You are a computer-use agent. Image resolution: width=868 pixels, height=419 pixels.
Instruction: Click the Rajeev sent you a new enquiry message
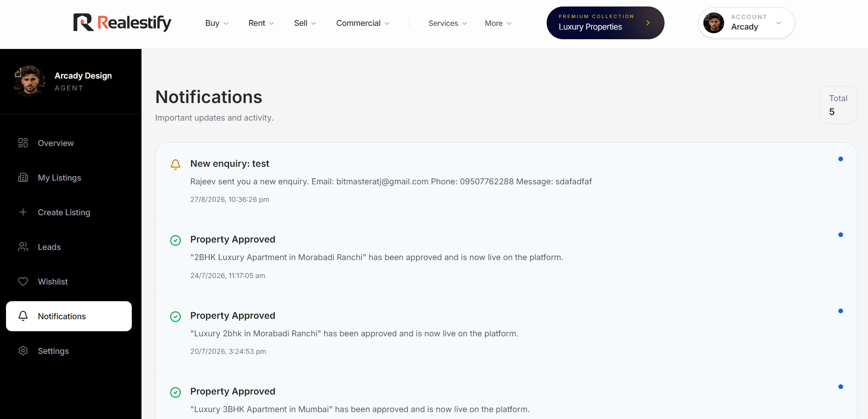391,182
